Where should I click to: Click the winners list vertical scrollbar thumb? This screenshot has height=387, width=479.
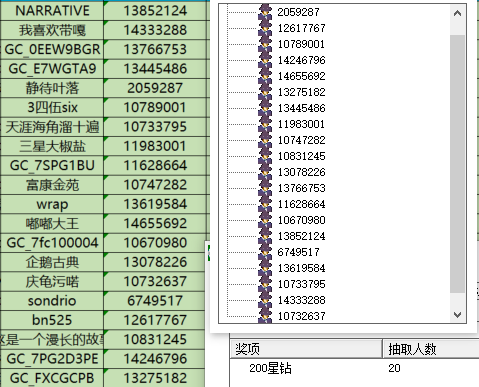tap(457, 164)
